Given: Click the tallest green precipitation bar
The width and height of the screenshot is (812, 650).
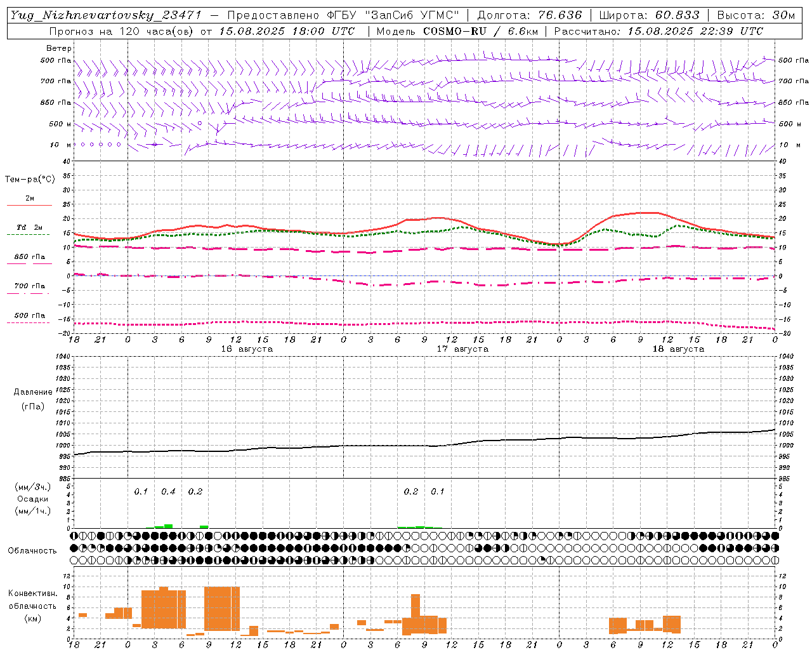Looking at the screenshot, I should tap(168, 526).
